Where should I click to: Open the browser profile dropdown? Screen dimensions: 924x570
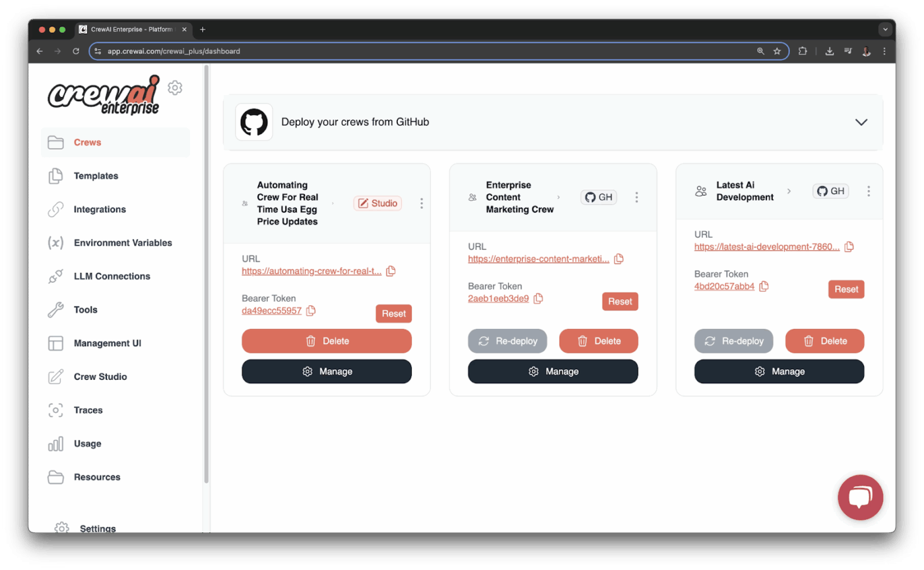pos(865,51)
